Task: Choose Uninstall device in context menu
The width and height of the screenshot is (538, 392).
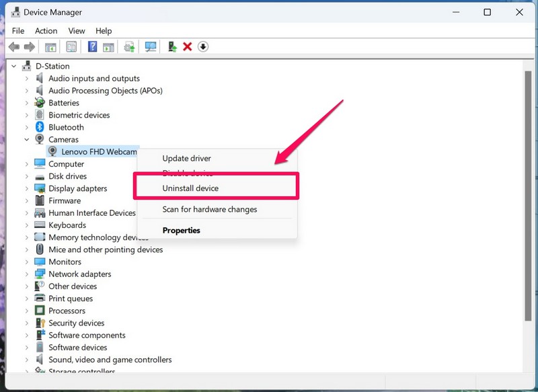Action: click(190, 188)
